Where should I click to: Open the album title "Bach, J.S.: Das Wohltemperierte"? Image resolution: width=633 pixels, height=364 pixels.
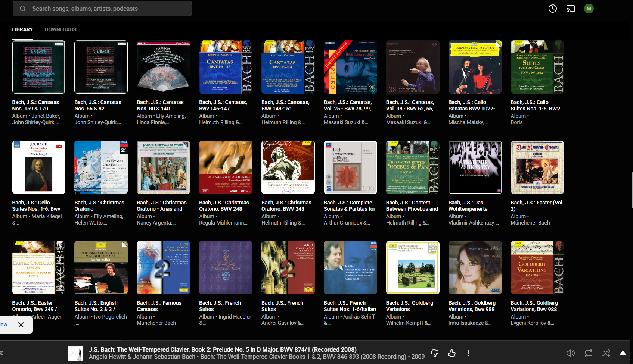(x=468, y=205)
